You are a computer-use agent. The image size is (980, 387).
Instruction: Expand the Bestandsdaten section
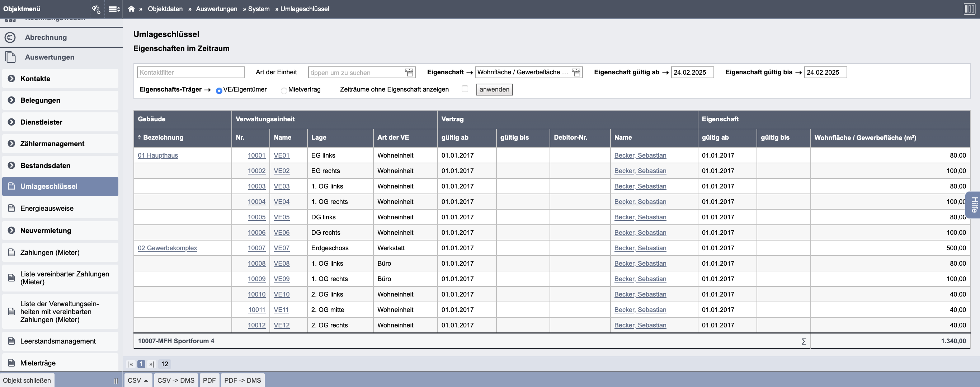click(x=11, y=165)
